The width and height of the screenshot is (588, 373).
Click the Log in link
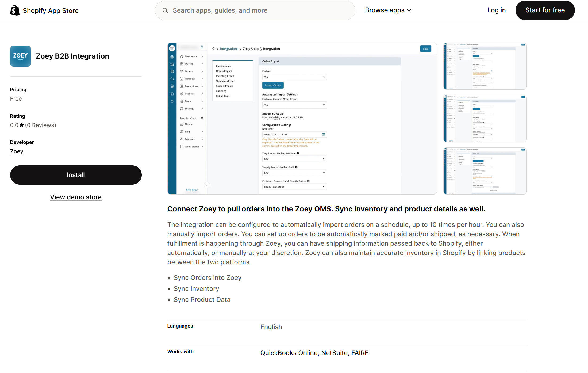[496, 10]
